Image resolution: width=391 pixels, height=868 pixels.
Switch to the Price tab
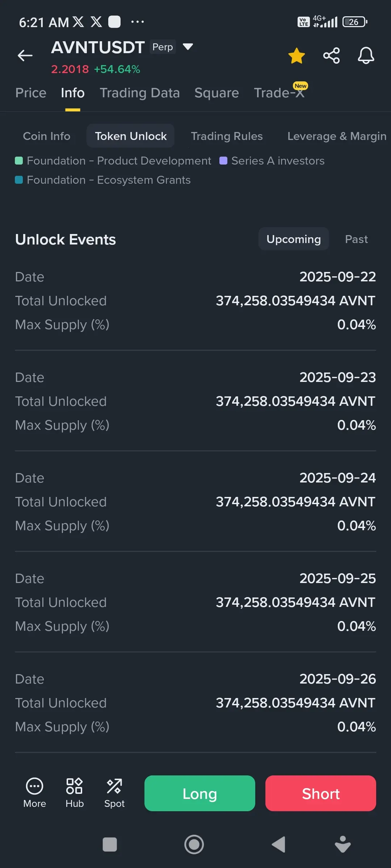click(x=31, y=93)
